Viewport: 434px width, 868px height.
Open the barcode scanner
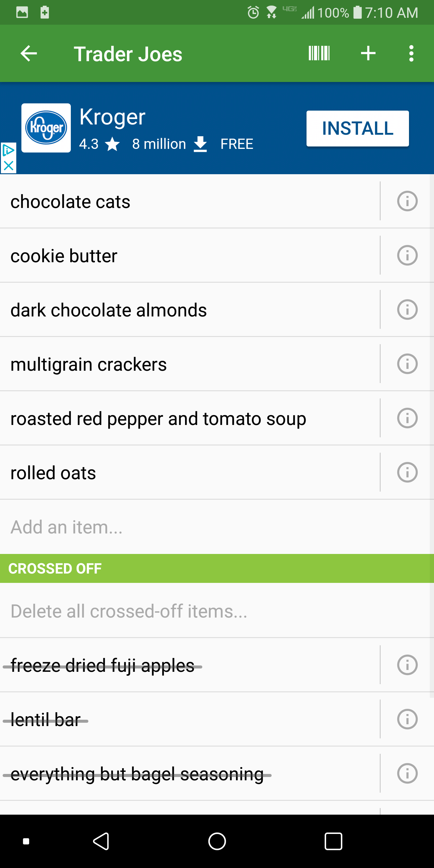pyautogui.click(x=319, y=54)
